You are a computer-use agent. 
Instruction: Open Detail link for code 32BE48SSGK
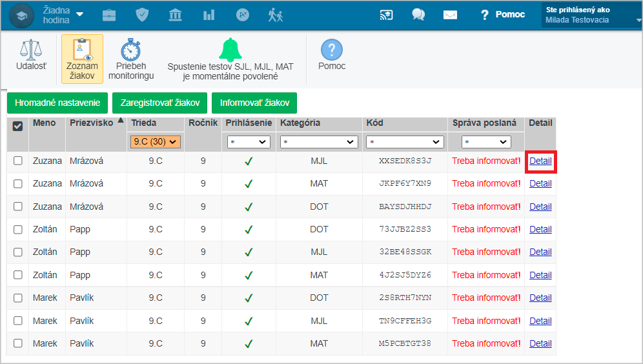pos(540,252)
